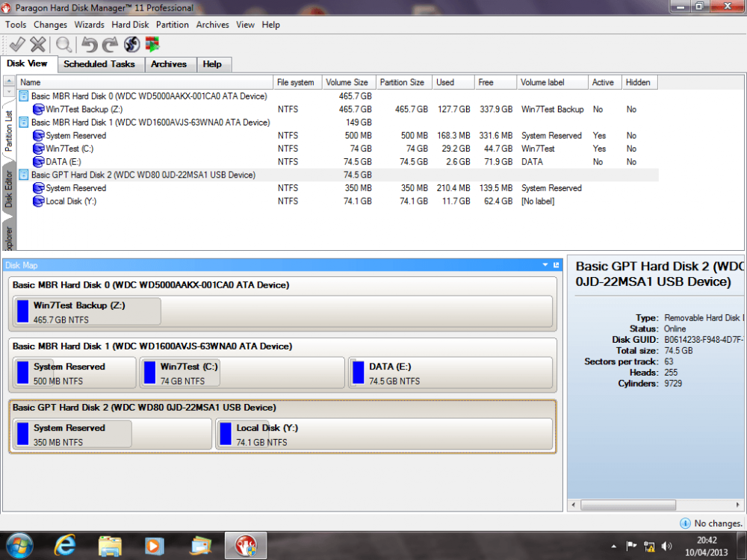Select Win7Test (C:) block in Disk Map

click(242, 373)
